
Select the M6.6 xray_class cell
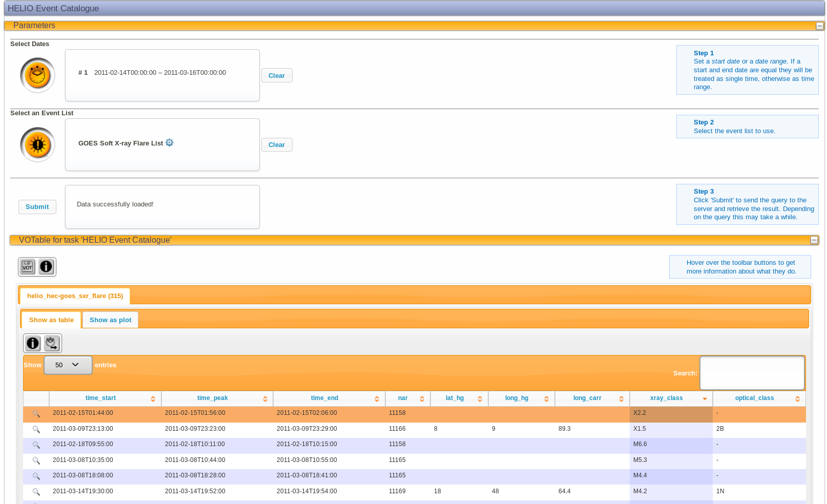(671, 445)
